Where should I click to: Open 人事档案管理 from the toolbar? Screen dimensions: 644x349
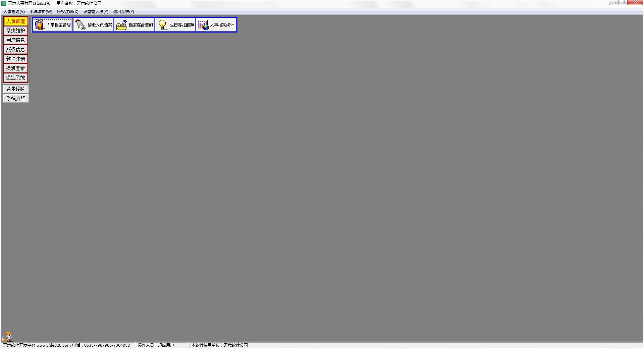tap(53, 25)
